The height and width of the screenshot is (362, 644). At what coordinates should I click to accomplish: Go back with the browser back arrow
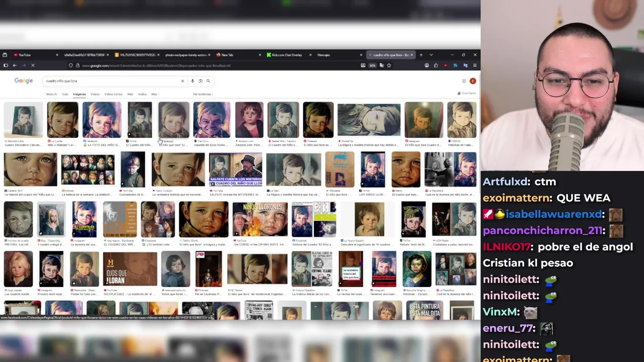pyautogui.click(x=15, y=65)
